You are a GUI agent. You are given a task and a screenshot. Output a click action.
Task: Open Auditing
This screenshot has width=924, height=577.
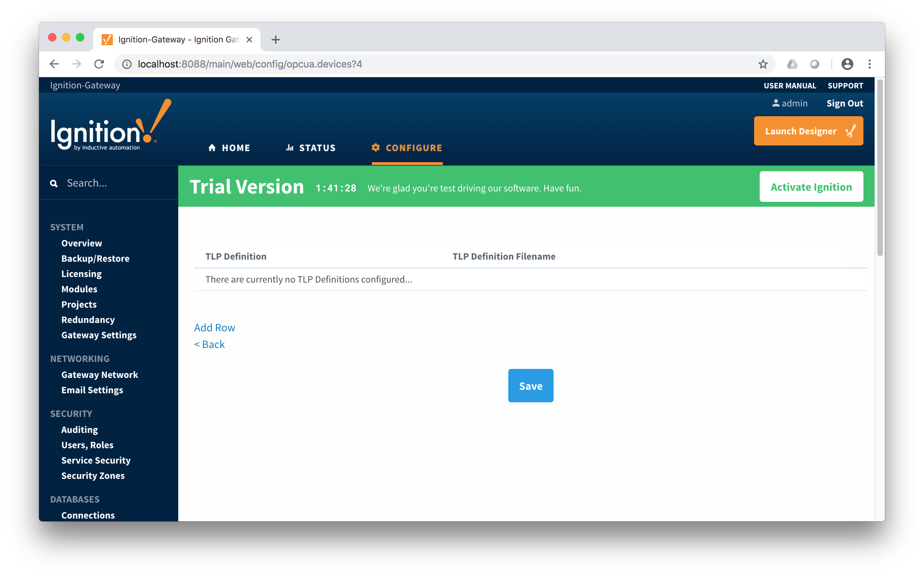coord(80,429)
